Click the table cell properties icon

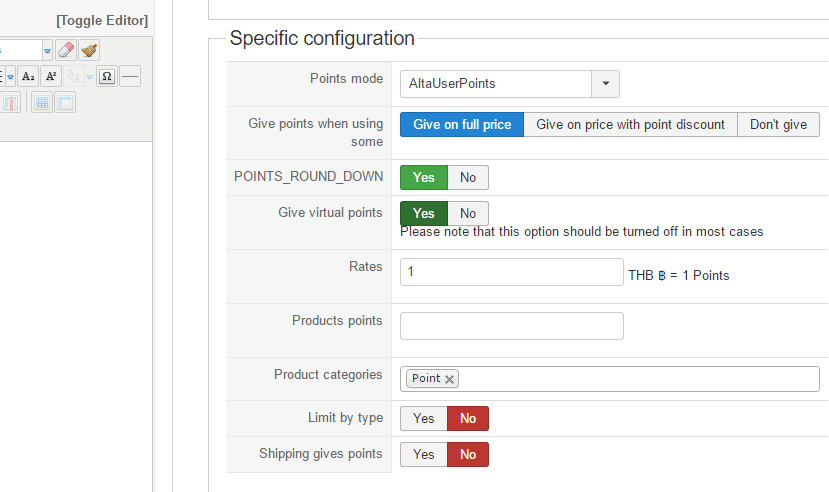click(x=64, y=102)
